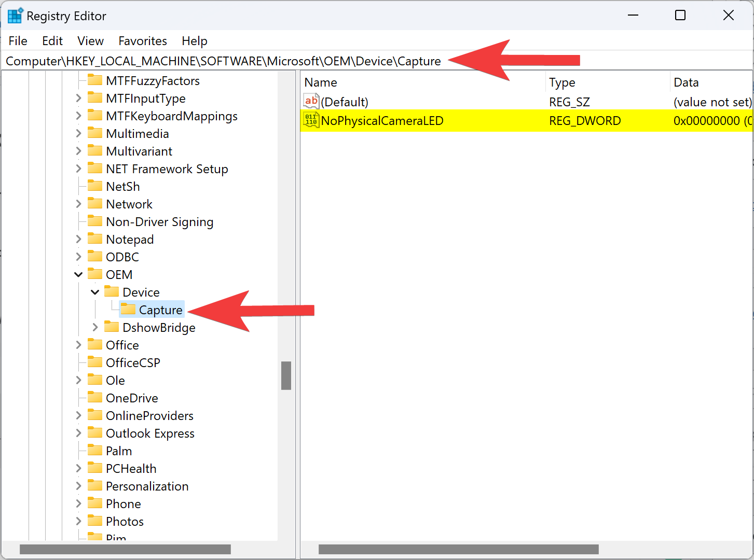Click the MTFFuzzyFactors folder icon
The height and width of the screenshot is (560, 754).
coord(95,80)
